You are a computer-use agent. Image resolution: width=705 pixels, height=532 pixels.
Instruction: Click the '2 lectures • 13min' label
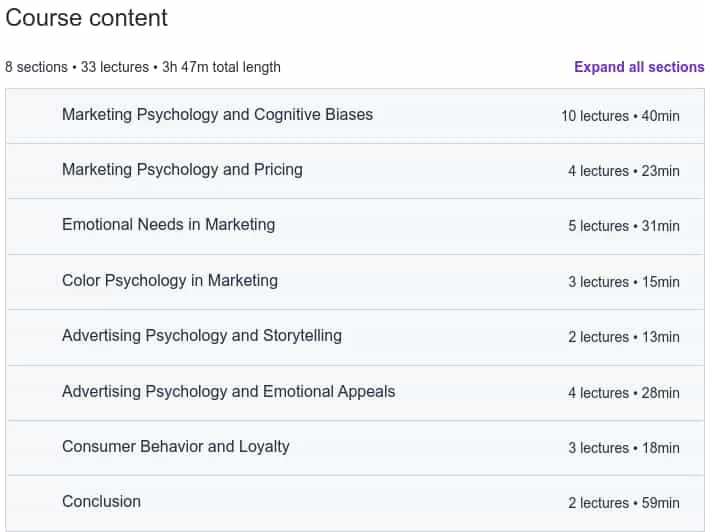pyautogui.click(x=624, y=337)
